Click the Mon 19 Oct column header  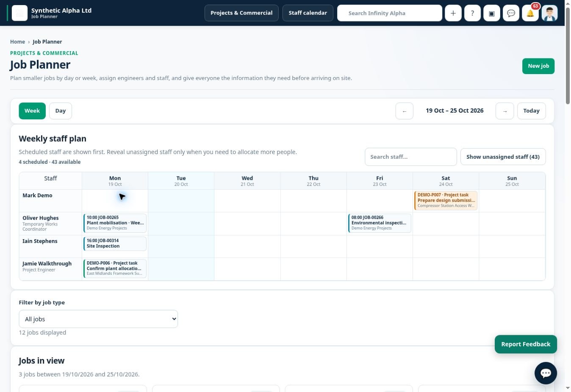(115, 181)
